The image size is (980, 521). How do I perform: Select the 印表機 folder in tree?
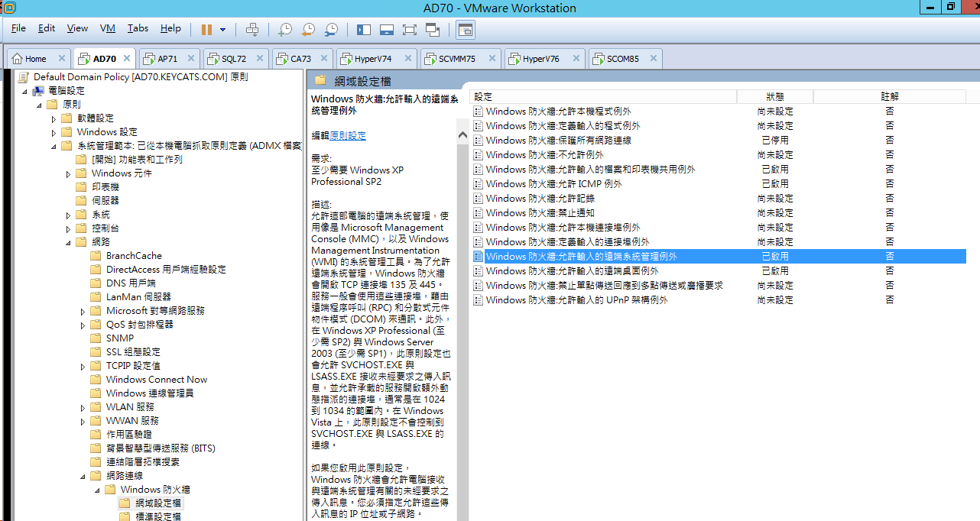coord(105,187)
